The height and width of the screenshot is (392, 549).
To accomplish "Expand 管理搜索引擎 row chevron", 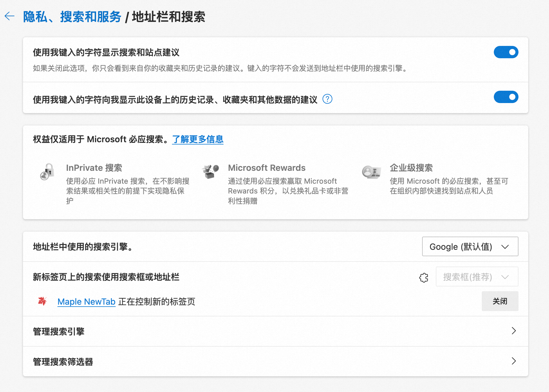I will pyautogui.click(x=513, y=331).
